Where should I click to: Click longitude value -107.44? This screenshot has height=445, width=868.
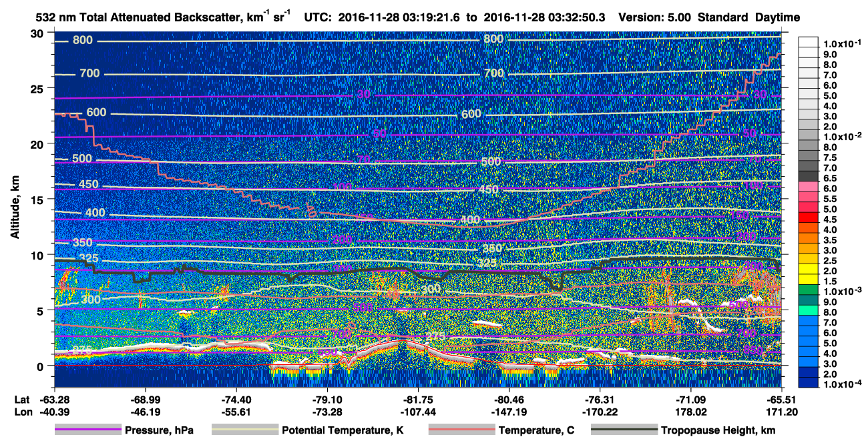pos(417,412)
